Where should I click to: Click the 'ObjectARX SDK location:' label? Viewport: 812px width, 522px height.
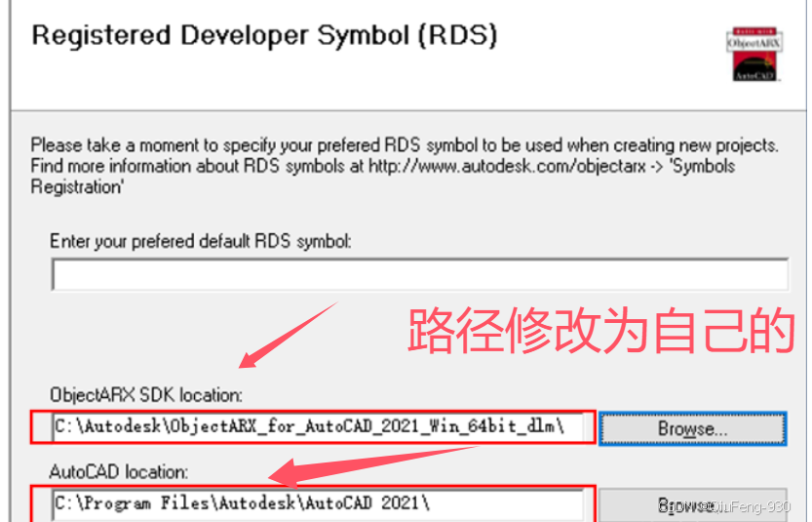[x=146, y=395]
